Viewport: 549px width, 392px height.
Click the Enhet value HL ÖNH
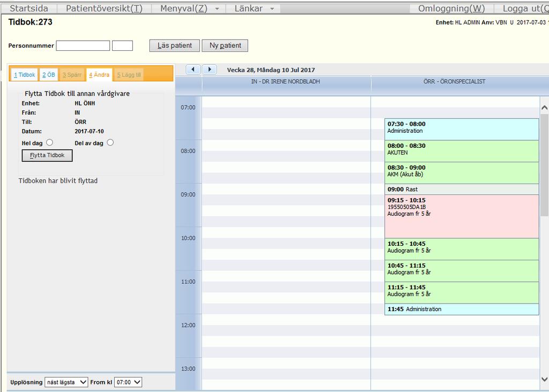(x=85, y=103)
